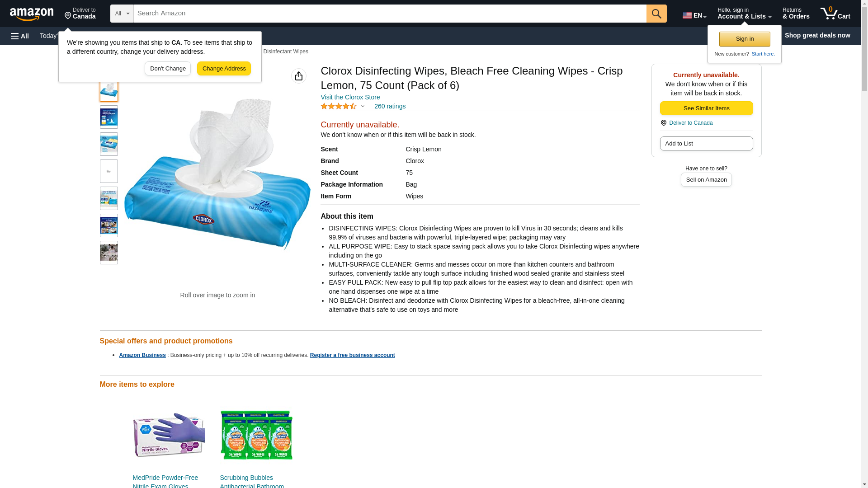Screen dimensions: 868x488
Task: Open the Add to List button
Action: click(706, 143)
